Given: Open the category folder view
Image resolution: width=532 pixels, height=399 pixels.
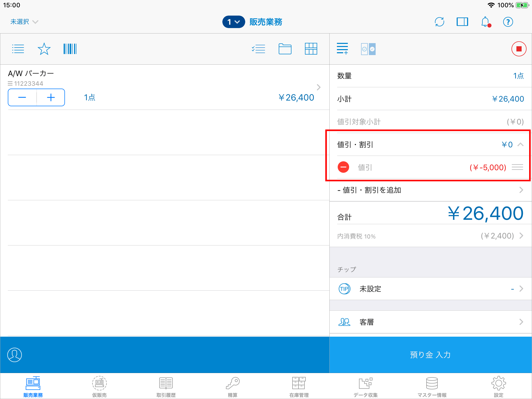Looking at the screenshot, I should (285, 49).
